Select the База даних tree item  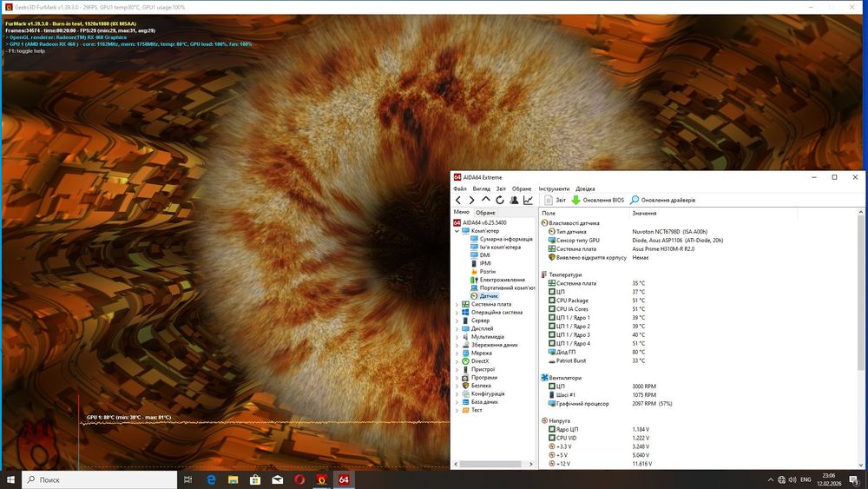pyautogui.click(x=484, y=402)
